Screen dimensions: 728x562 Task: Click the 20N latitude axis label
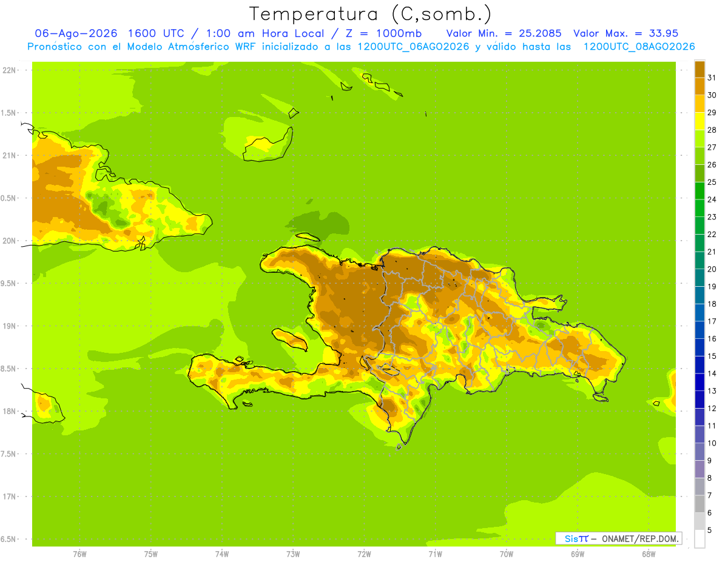coord(9,241)
